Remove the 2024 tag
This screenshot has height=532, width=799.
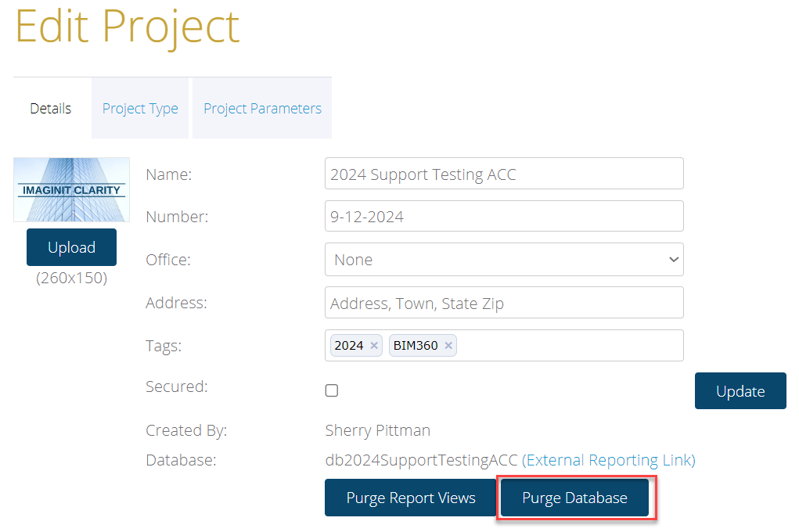(374, 346)
